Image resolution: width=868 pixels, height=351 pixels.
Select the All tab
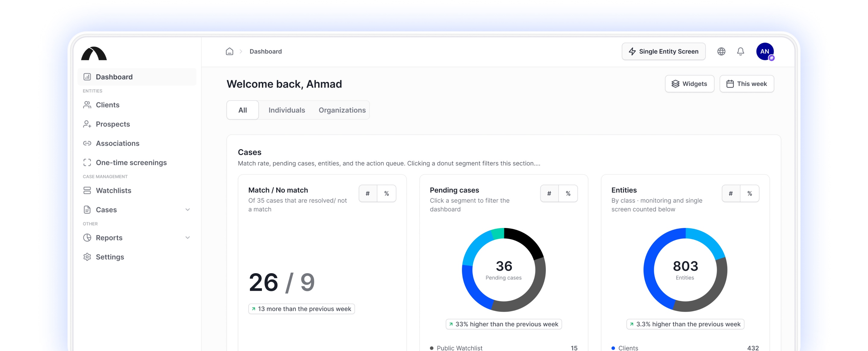[243, 110]
